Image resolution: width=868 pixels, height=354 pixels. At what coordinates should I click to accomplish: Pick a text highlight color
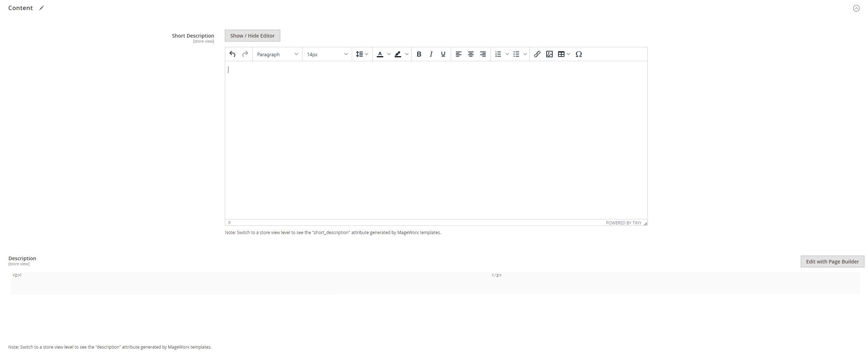pos(398,54)
